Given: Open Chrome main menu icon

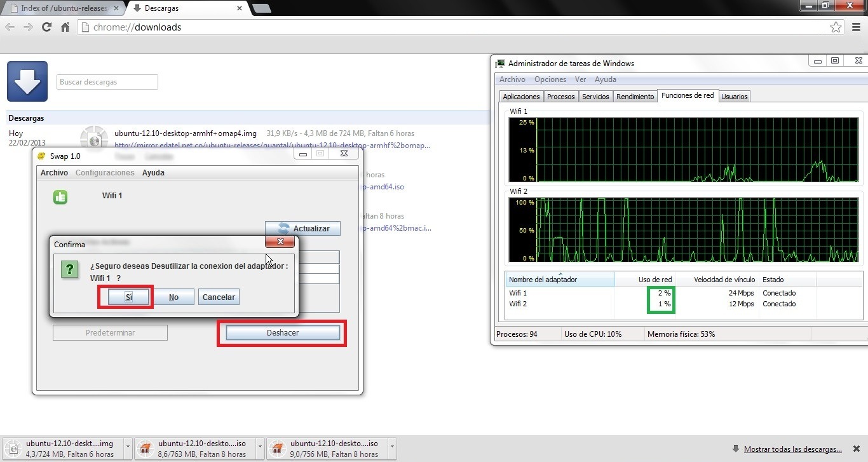Looking at the screenshot, I should tap(855, 27).
